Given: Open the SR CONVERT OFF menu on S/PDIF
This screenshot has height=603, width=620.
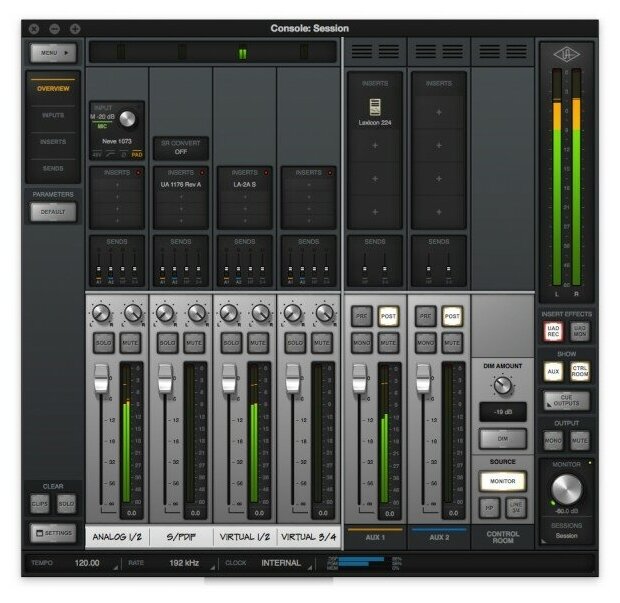Looking at the screenshot, I should click(181, 147).
